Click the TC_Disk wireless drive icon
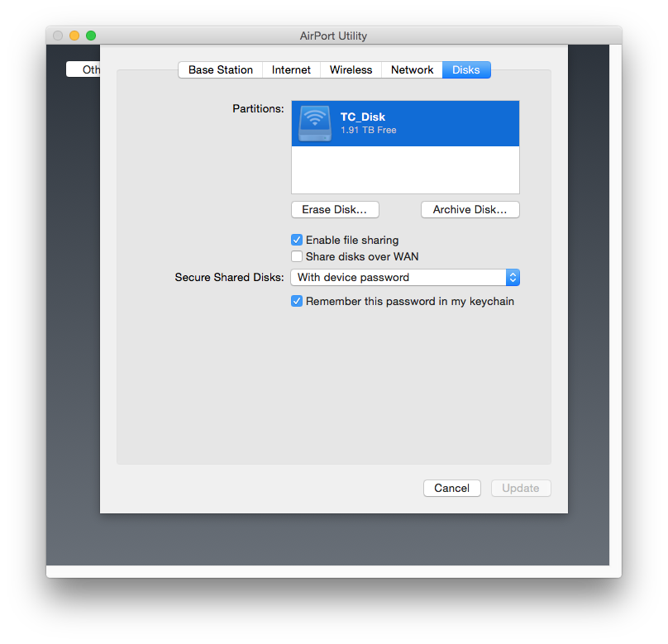This screenshot has height=644, width=668. tap(315, 123)
